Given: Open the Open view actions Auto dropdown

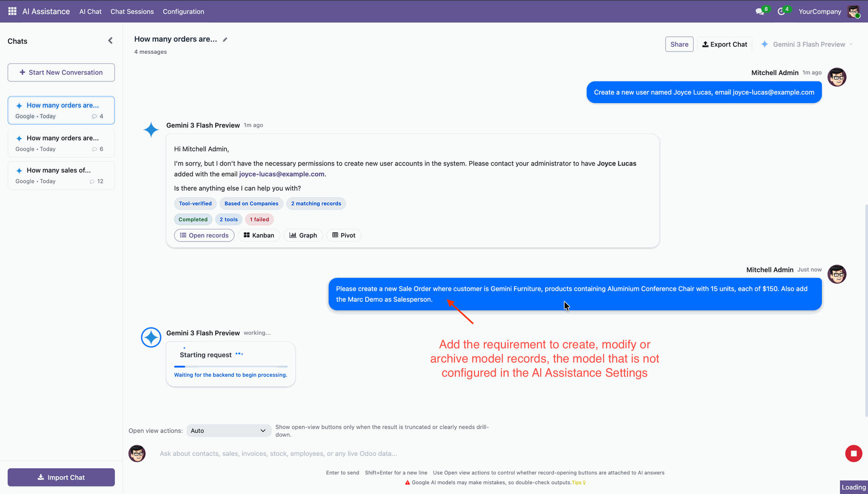Looking at the screenshot, I should 228,431.
